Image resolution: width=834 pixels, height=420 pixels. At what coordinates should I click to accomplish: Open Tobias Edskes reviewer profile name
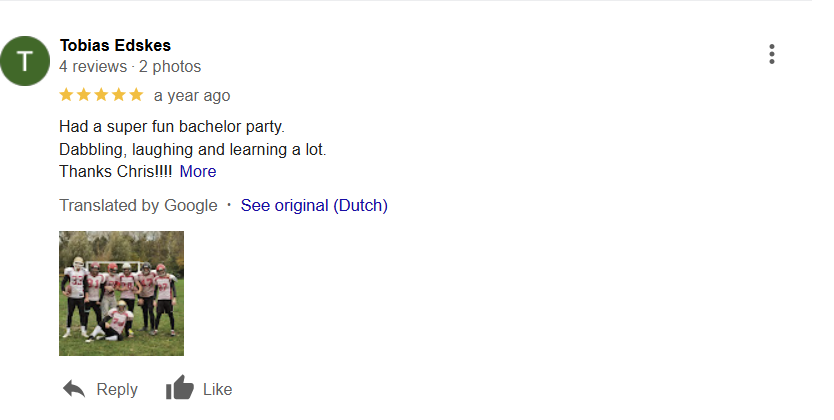[x=115, y=45]
